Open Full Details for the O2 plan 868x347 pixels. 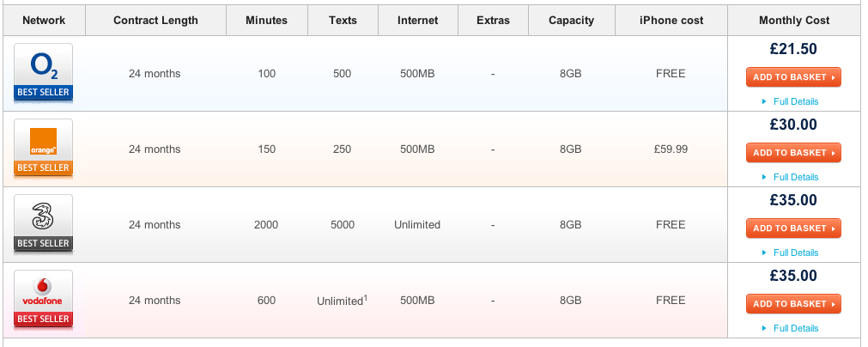click(795, 101)
